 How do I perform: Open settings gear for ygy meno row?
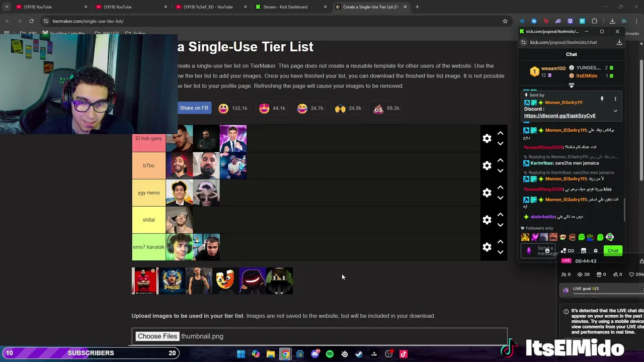pos(487,193)
